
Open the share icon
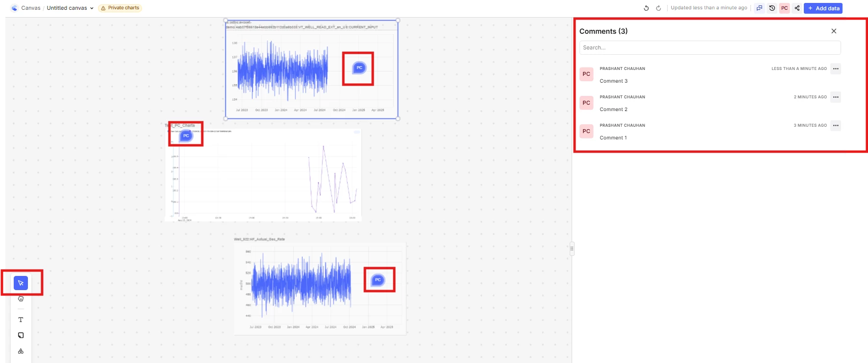[x=797, y=8]
